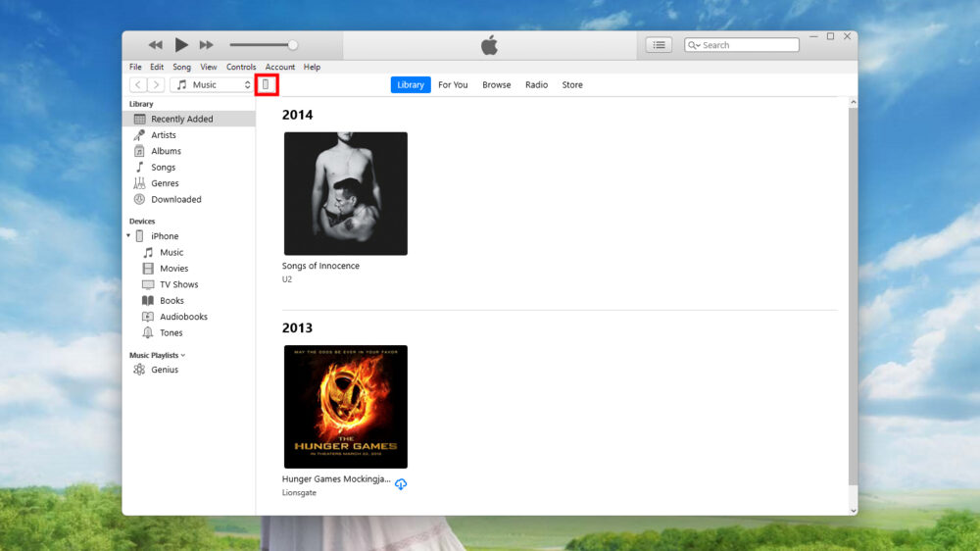Open the Songs of Innocence album cover
The width and height of the screenshot is (980, 551).
tap(346, 193)
